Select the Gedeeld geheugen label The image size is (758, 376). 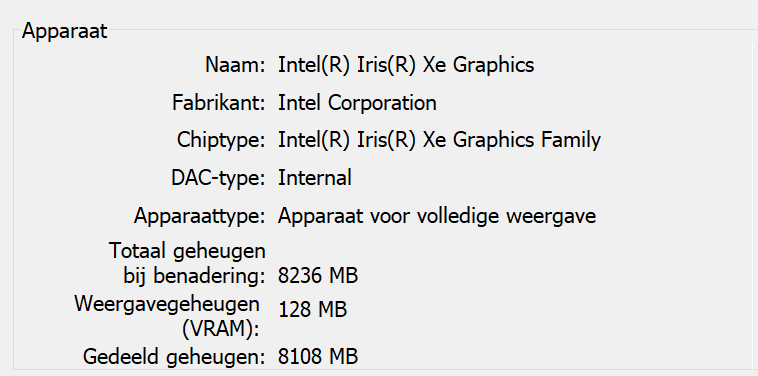[x=174, y=357]
